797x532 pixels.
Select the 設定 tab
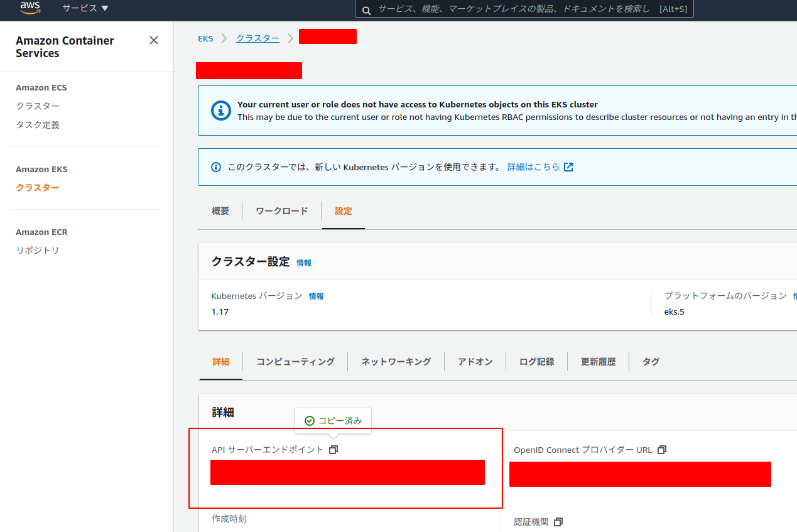[x=344, y=211]
